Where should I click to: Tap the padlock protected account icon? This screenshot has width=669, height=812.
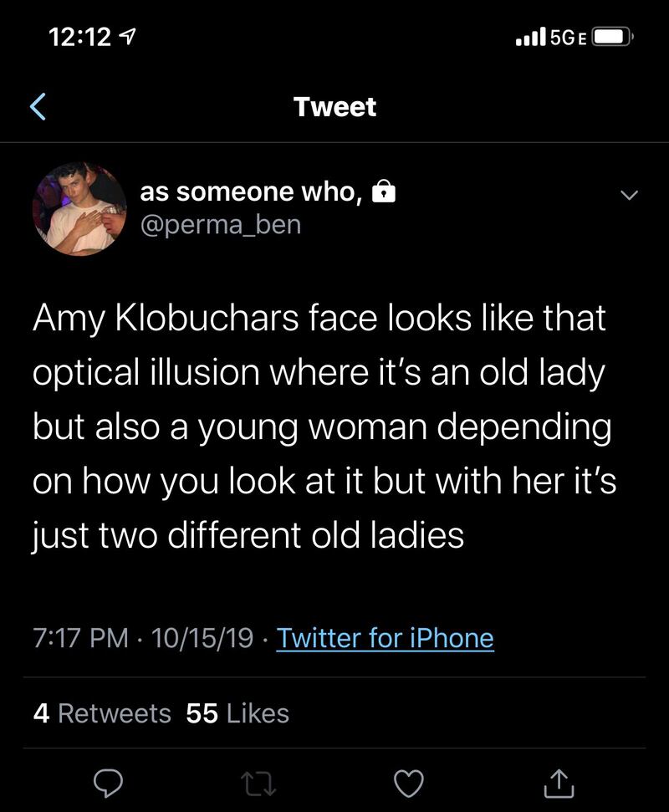pos(383,193)
